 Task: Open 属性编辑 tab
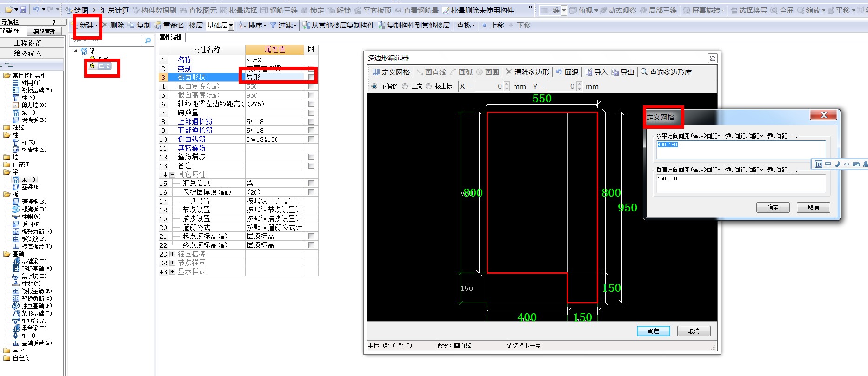[171, 37]
